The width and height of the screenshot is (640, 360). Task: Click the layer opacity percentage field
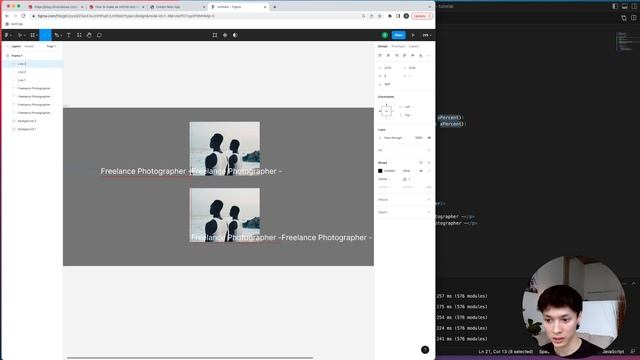[x=418, y=138]
